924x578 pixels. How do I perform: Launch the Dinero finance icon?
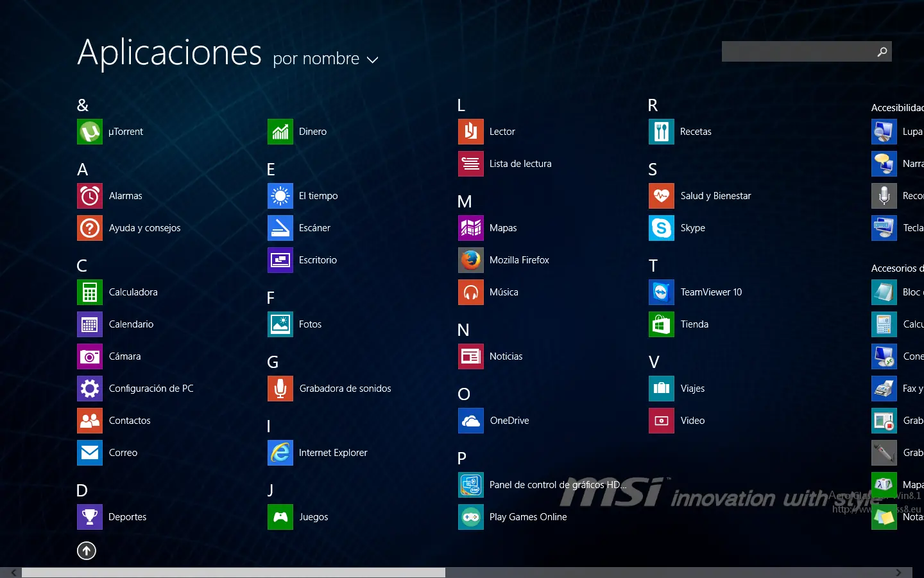click(x=280, y=132)
